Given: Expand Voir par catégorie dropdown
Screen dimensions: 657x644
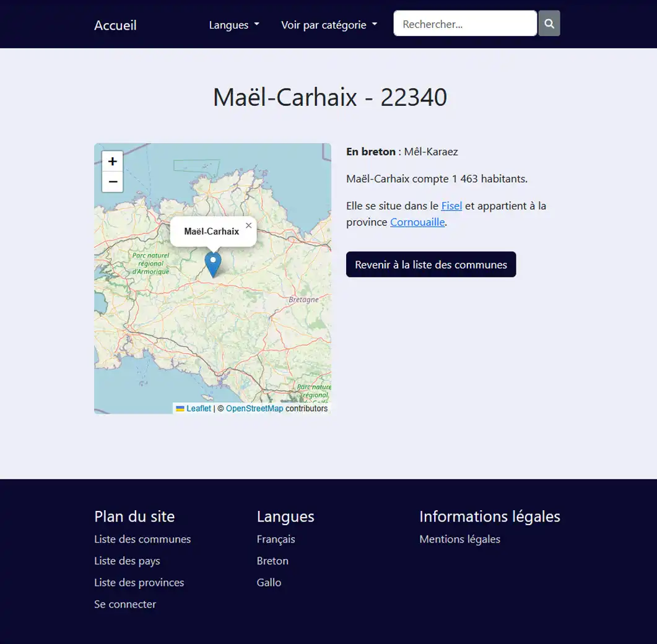Looking at the screenshot, I should pyautogui.click(x=329, y=25).
